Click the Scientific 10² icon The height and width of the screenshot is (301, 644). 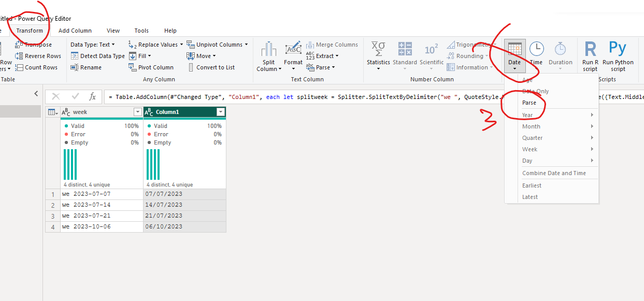[432, 49]
